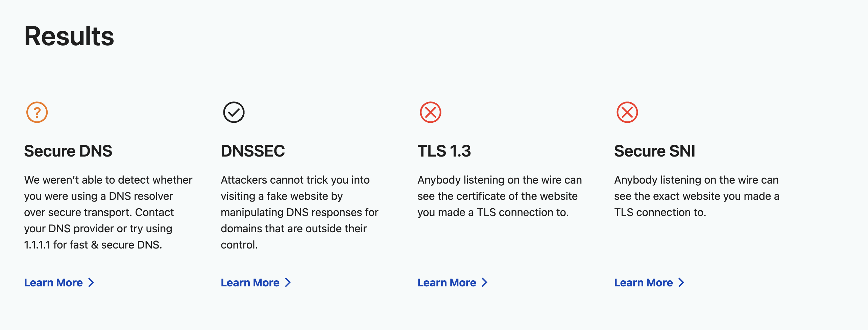Viewport: 868px width, 330px height.
Task: Click the red X icon above Secure SNI
Action: [x=627, y=112]
